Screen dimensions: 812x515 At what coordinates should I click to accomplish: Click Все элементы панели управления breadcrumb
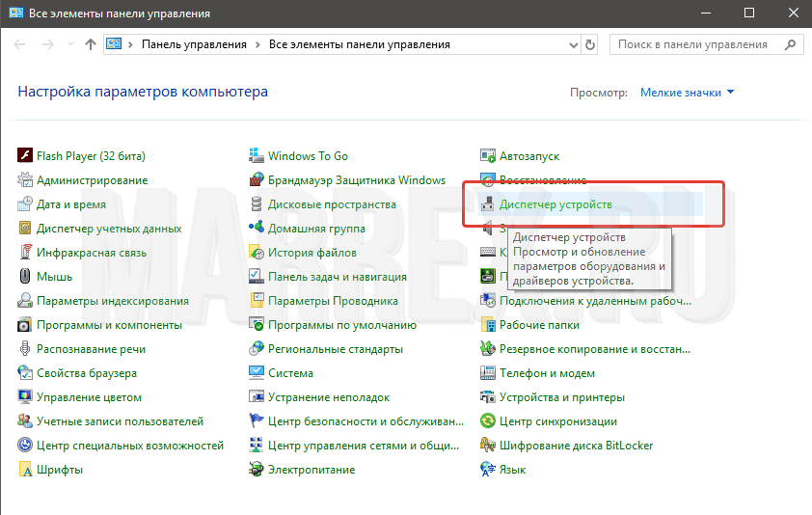click(x=360, y=44)
